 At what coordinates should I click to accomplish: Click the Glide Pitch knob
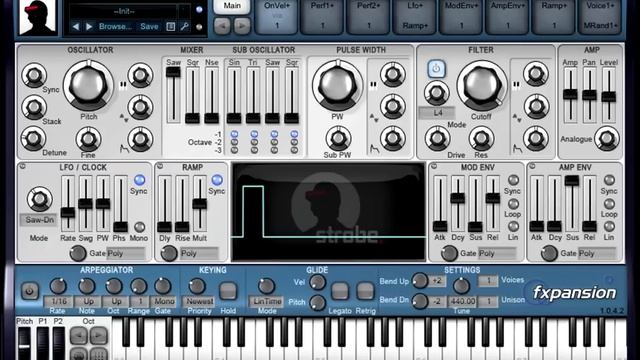click(318, 302)
